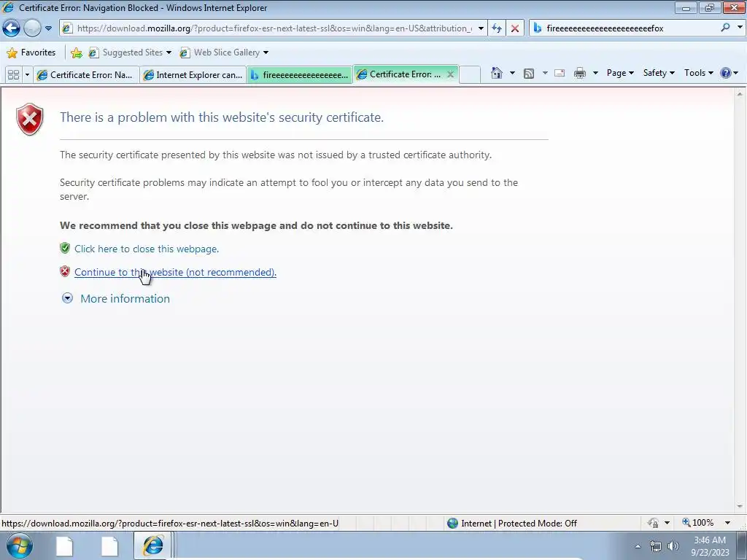Image resolution: width=747 pixels, height=560 pixels.
Task: Click the red shield beside Continue link
Action: 65,271
